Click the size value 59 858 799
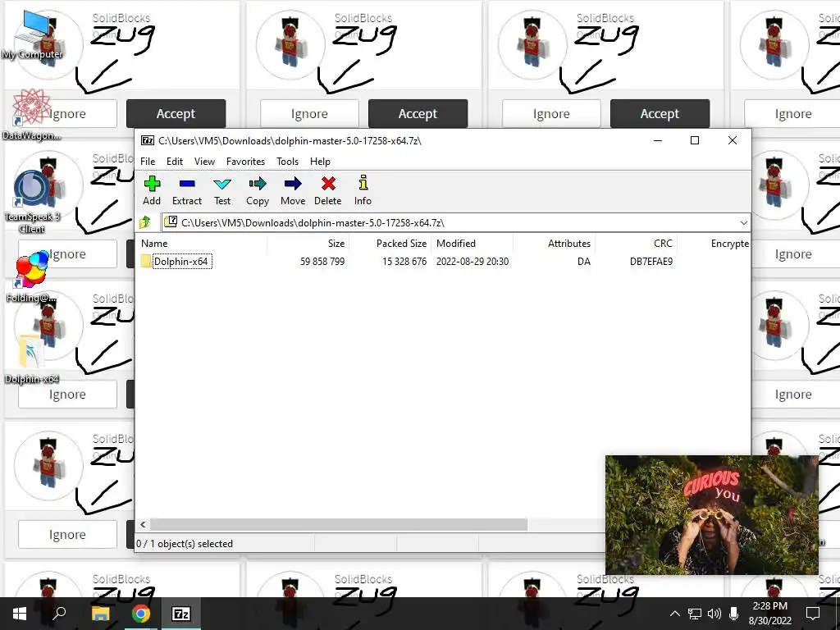This screenshot has height=630, width=840. (322, 262)
